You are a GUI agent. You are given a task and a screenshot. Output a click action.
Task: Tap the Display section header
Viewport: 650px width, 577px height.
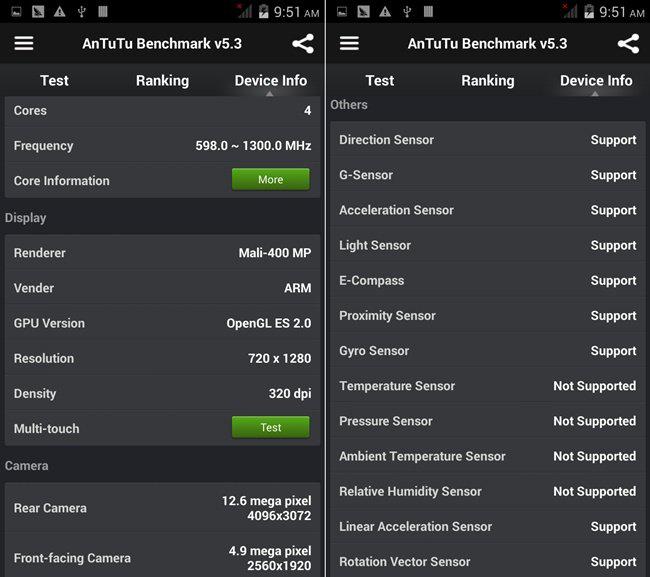click(x=25, y=218)
